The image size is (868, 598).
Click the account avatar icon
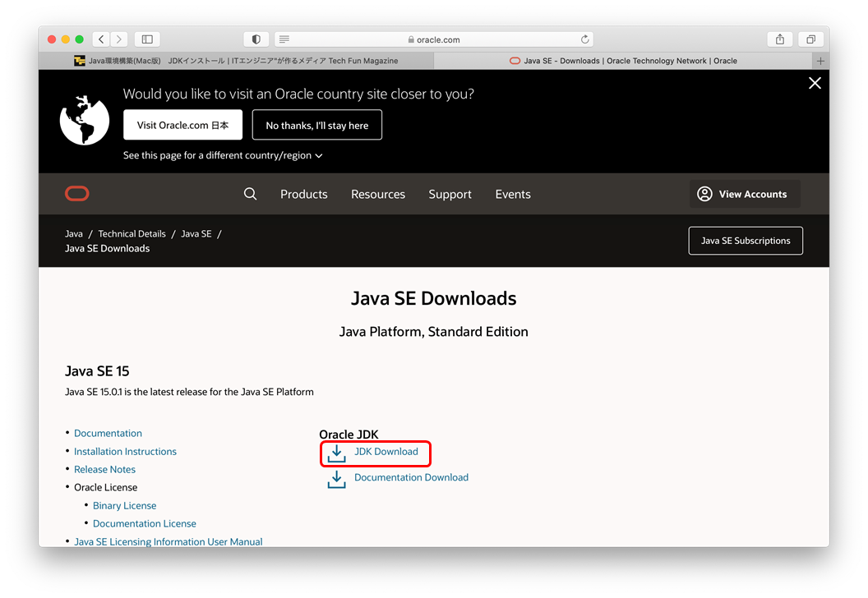coord(704,194)
